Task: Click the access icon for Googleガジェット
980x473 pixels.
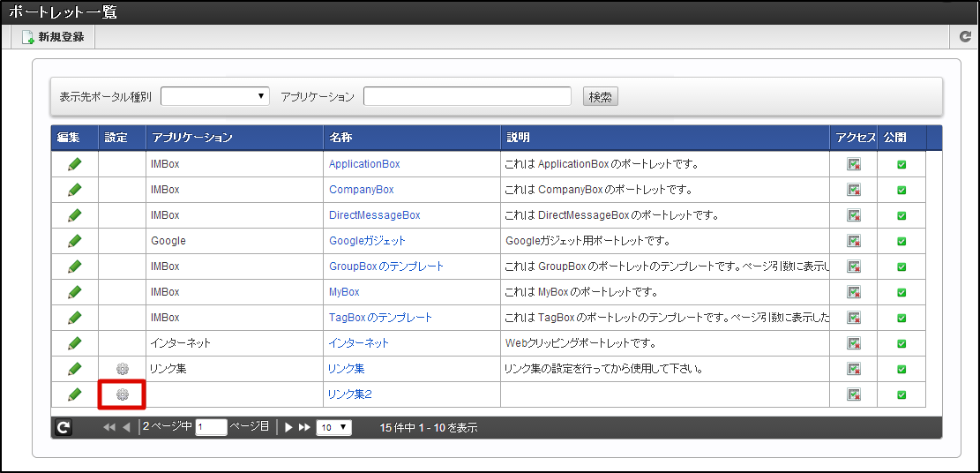Action: pyautogui.click(x=854, y=241)
